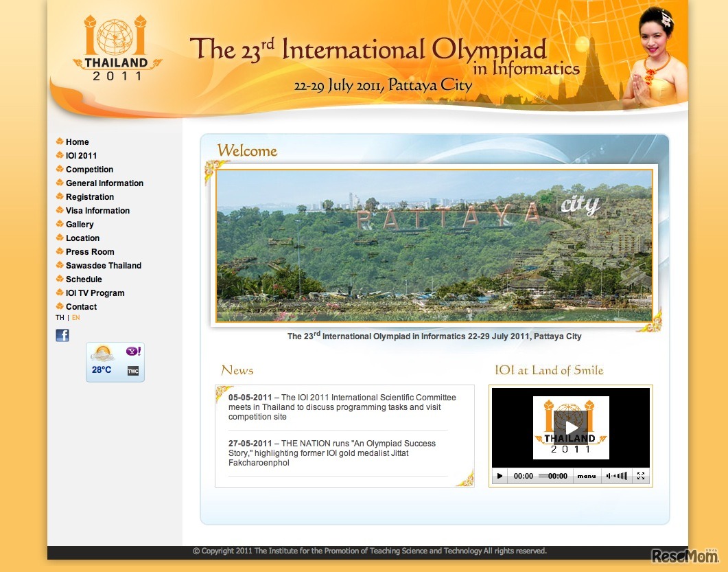The image size is (728, 572).
Task: Click the orange bullet icon beside Schedule
Action: click(x=60, y=279)
